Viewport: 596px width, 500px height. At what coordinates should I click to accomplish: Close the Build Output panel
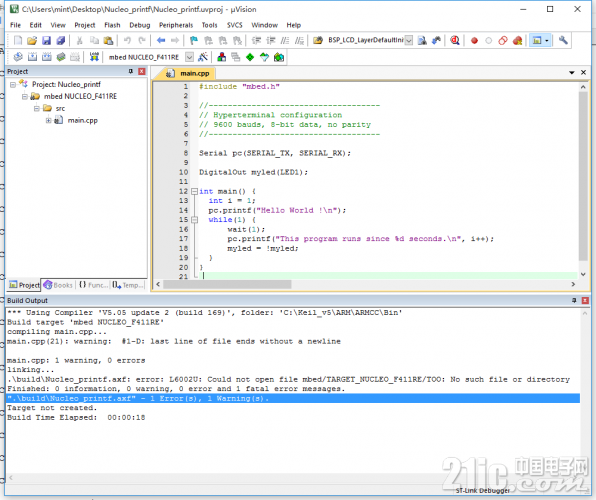click(x=585, y=301)
